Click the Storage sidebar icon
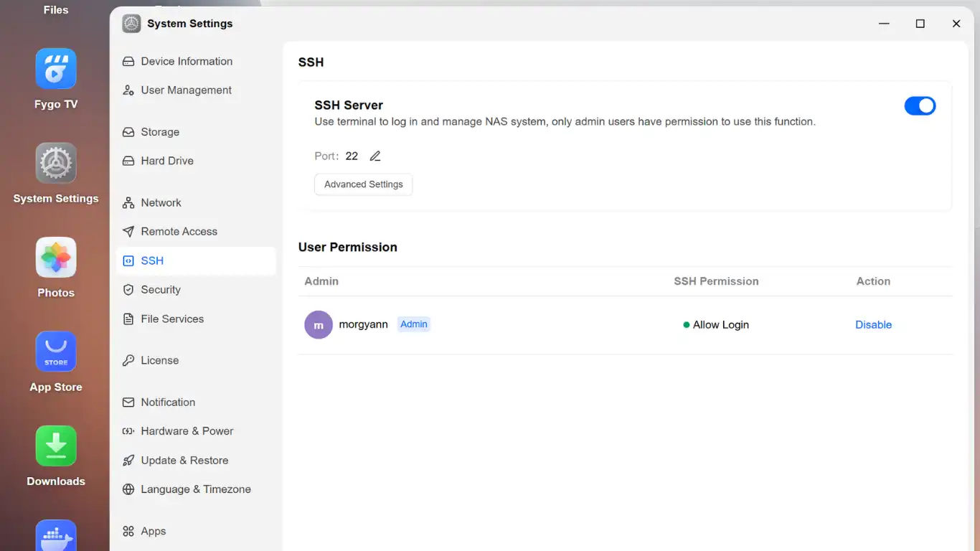This screenshot has width=980, height=551. (128, 132)
